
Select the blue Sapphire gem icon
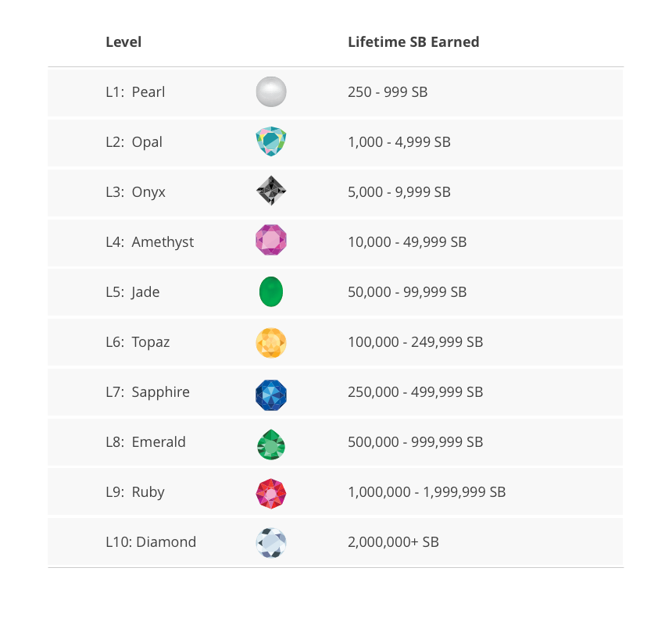(x=271, y=392)
